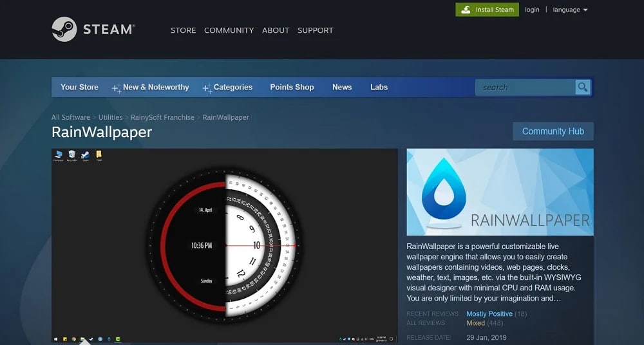The height and width of the screenshot is (345, 644).
Task: Open the COMMUNITY menu
Action: (229, 30)
